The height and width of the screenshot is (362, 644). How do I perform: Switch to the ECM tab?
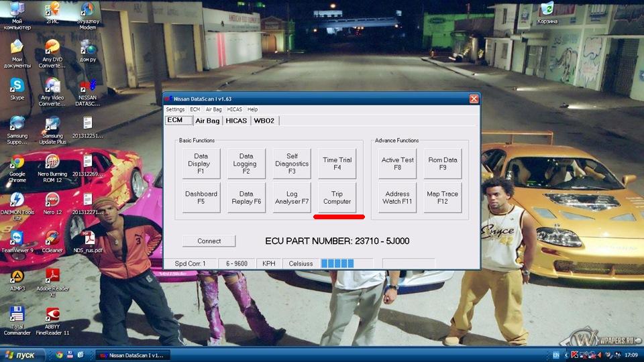coord(178,120)
